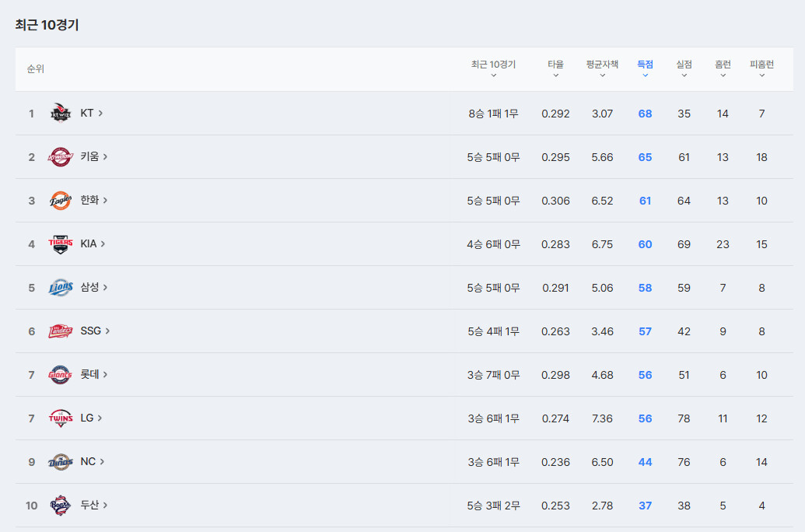Open the 삼성 team link
The image size is (805, 532).
point(94,288)
